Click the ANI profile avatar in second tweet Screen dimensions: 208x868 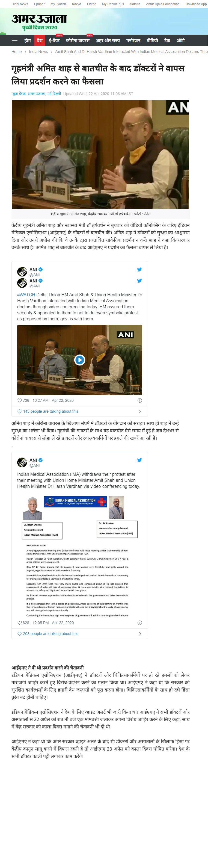point(22,462)
